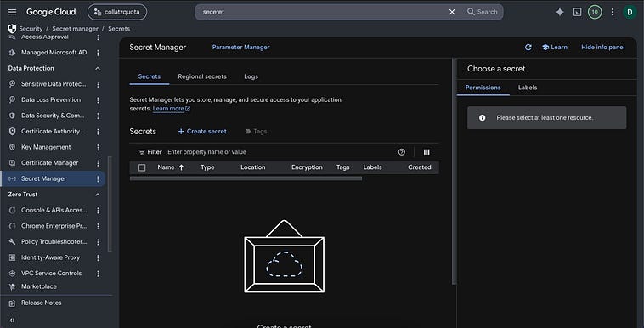Open Managed Microsoft AD options menu
This screenshot has width=644, height=328.
coord(98,53)
